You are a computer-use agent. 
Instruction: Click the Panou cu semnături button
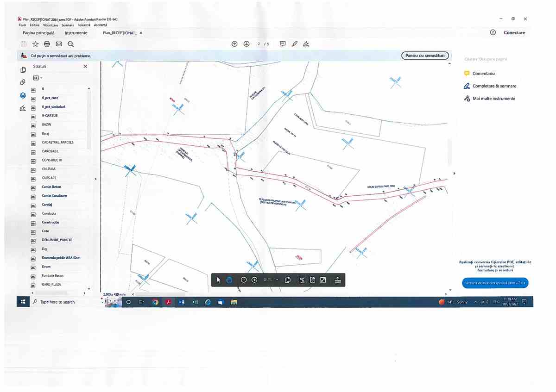(425, 56)
